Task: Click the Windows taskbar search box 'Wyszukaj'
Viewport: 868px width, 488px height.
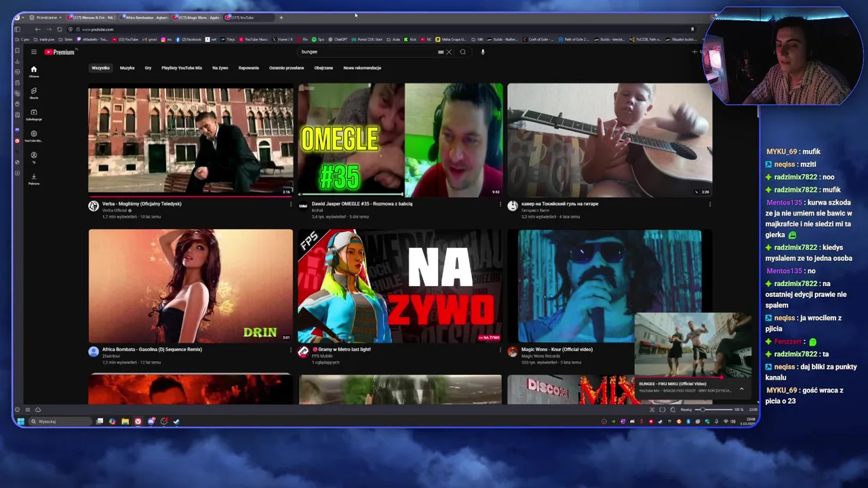Action: pyautogui.click(x=60, y=422)
